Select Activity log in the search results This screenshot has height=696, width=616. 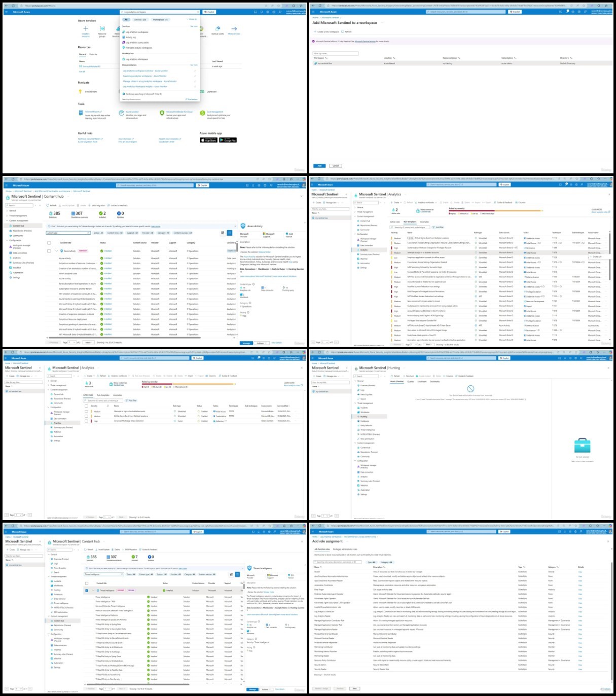pos(130,37)
